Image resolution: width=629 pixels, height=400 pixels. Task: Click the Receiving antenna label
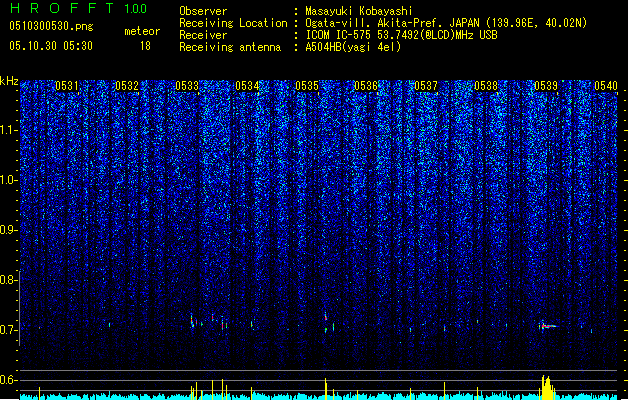(230, 47)
